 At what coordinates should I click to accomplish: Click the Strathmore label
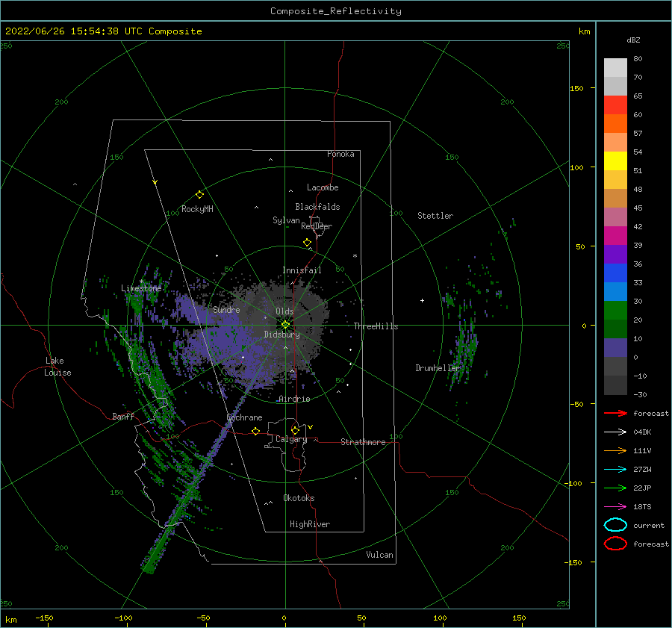coord(363,442)
